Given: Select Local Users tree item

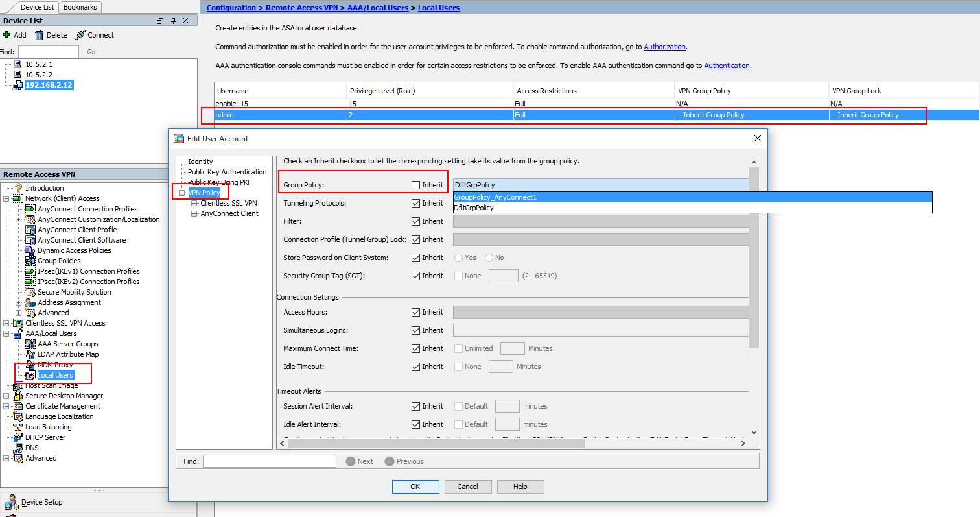Looking at the screenshot, I should point(55,375).
